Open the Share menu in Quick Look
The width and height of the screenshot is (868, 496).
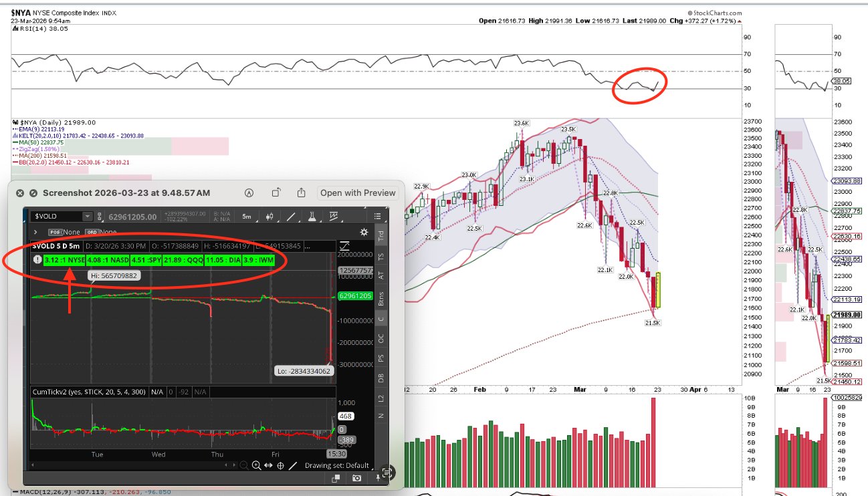[302, 193]
